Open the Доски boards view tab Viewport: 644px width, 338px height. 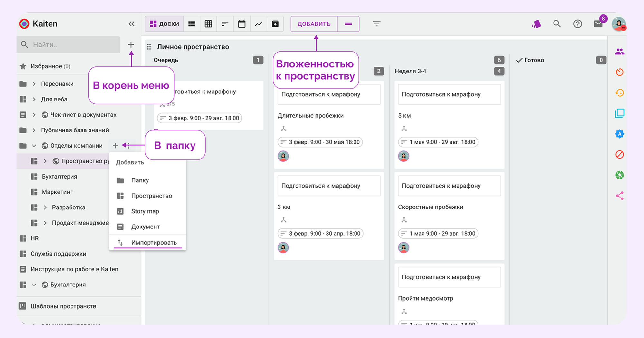(x=165, y=24)
